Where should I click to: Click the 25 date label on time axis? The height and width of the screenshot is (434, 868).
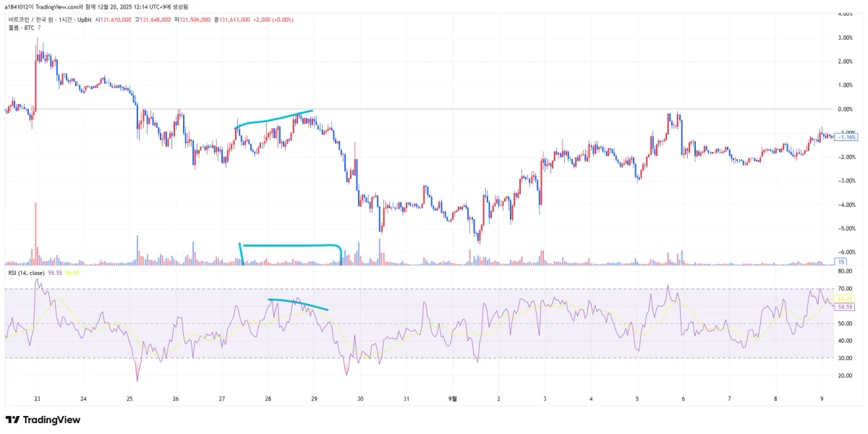tap(129, 399)
